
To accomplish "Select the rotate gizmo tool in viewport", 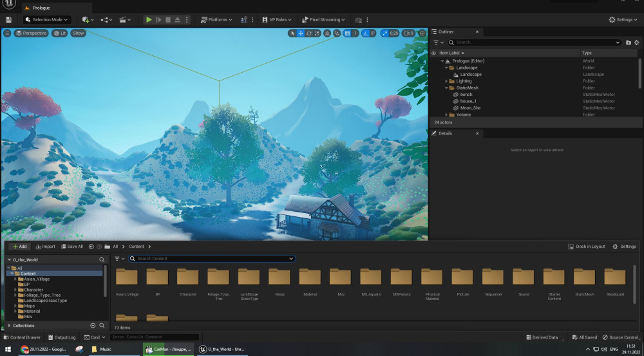I will click(309, 33).
